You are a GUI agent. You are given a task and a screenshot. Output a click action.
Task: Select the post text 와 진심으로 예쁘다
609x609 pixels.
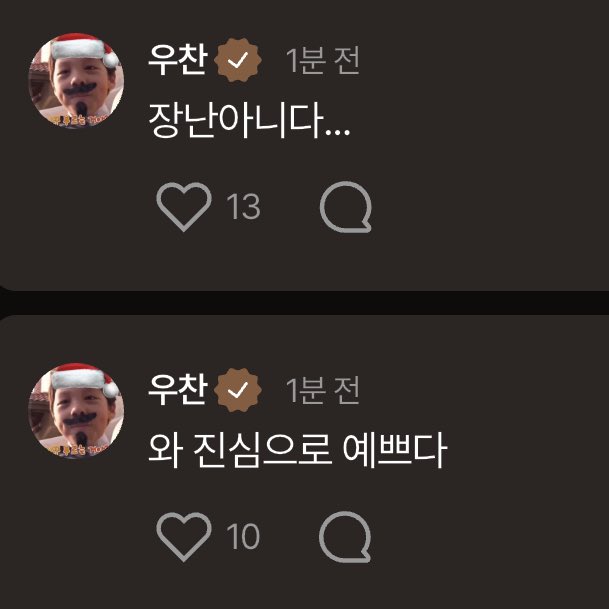[x=298, y=451]
